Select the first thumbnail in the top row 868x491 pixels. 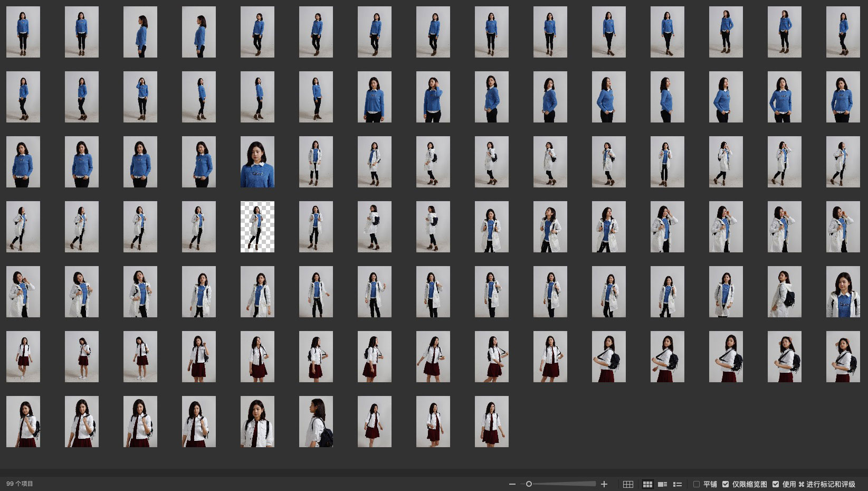click(23, 32)
